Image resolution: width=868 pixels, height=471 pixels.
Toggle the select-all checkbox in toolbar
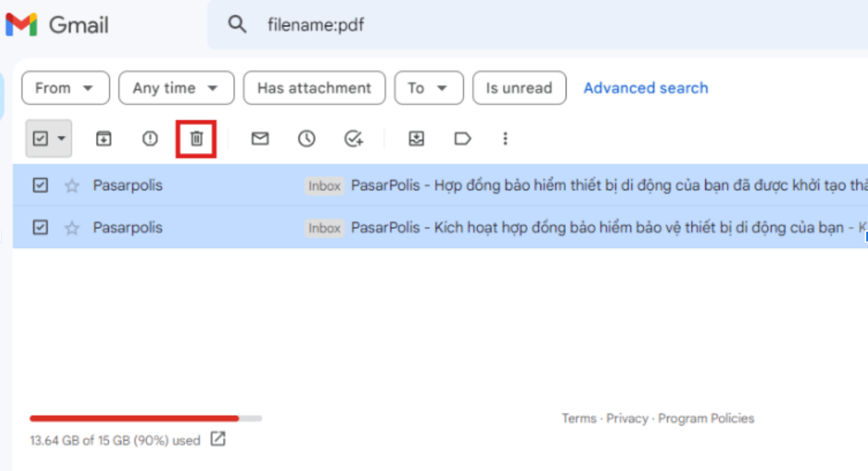pos(40,139)
